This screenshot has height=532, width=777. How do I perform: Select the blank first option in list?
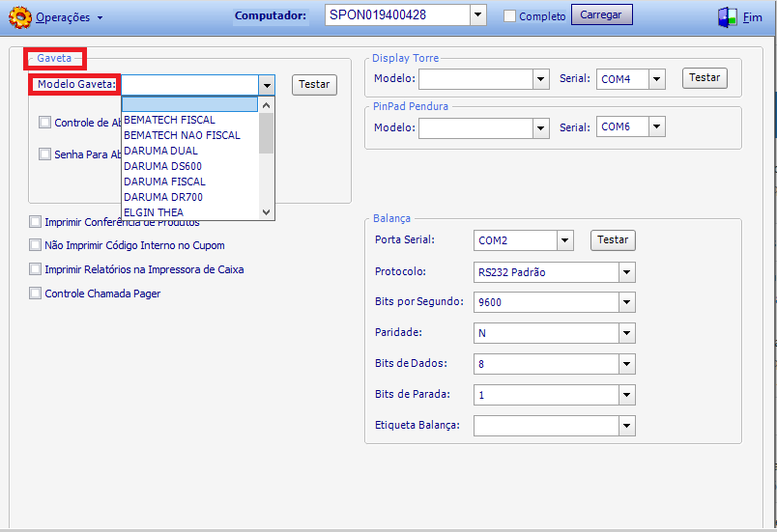point(189,104)
